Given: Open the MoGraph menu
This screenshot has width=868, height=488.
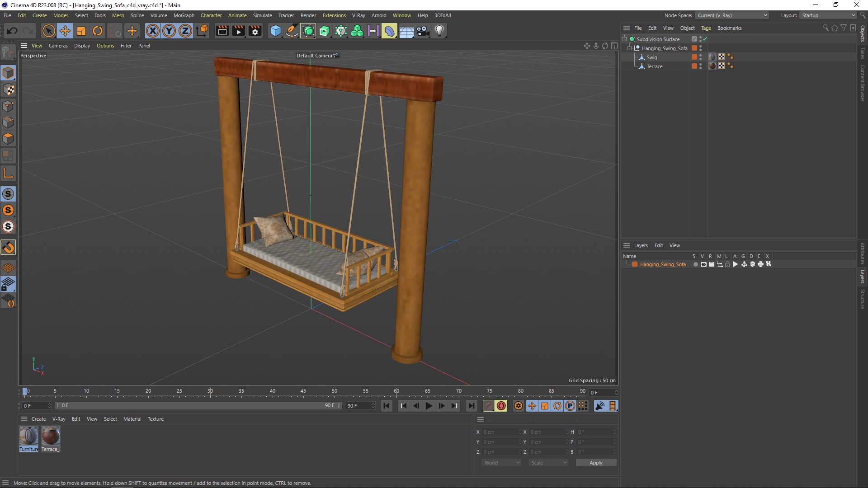Looking at the screenshot, I should [184, 15].
